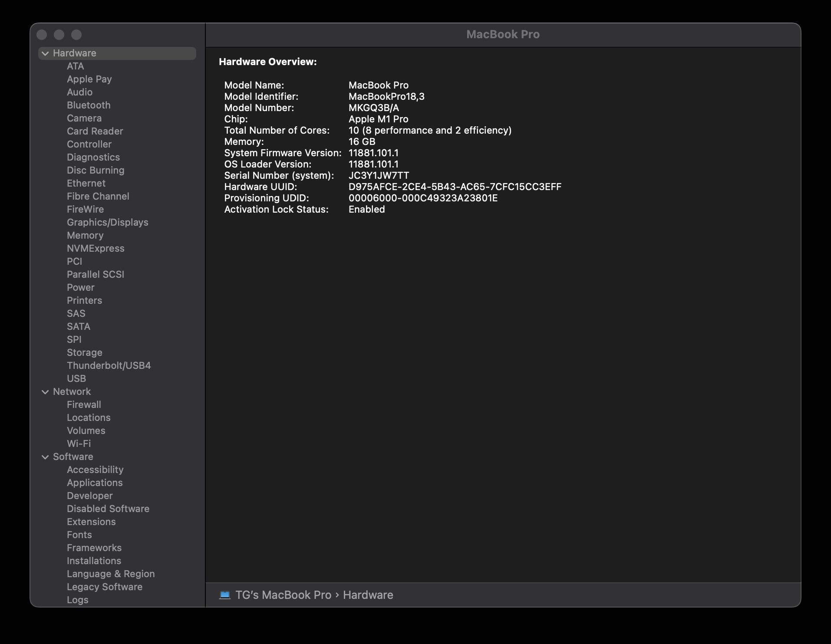
Task: Collapse the Network section chevron
Action: tap(45, 392)
